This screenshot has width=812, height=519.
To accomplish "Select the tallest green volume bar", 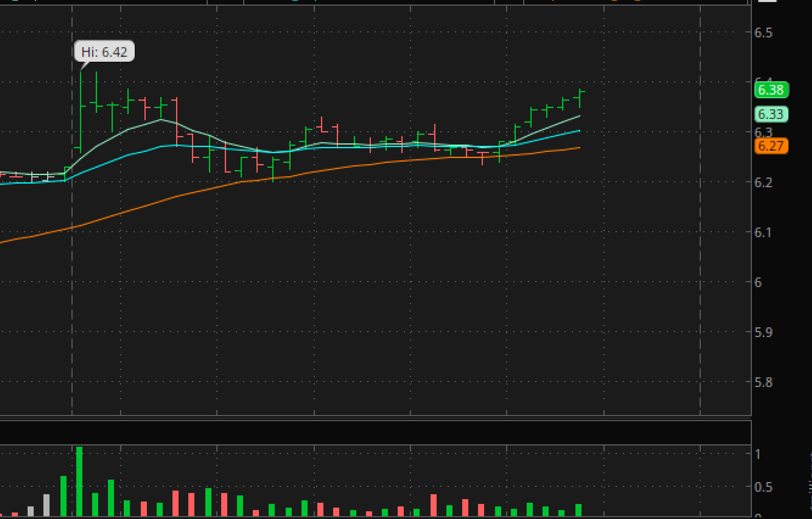I will 80,481.
